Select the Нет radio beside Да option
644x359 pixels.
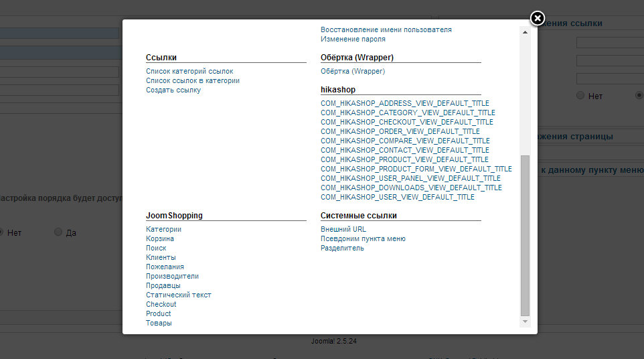click(1, 232)
